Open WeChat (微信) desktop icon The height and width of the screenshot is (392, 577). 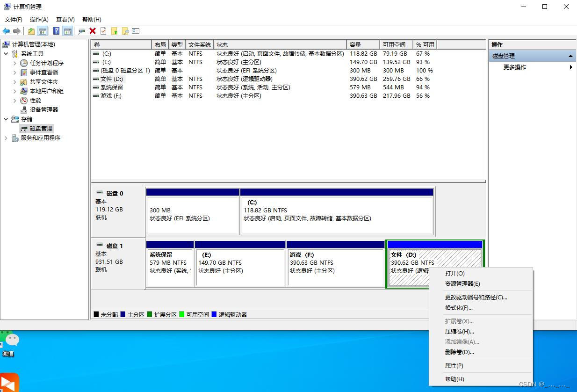pyautogui.click(x=9, y=344)
